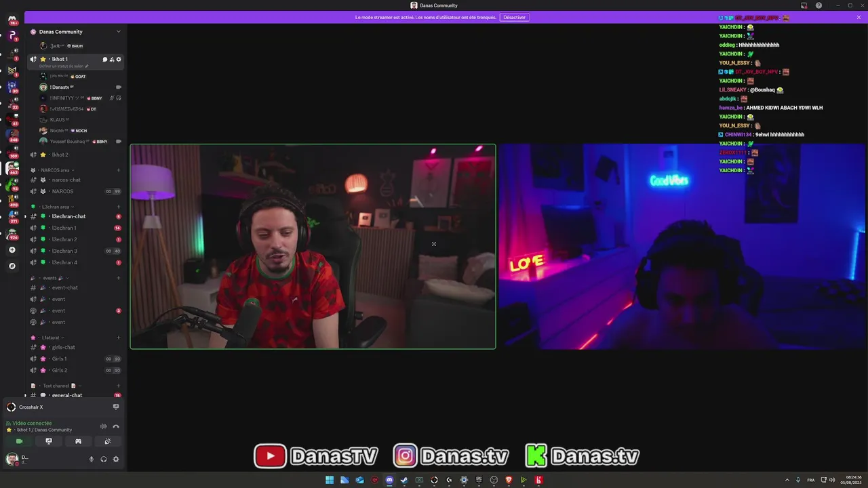868x488 pixels.
Task: Click Désactiver streamer mode button
Action: pos(514,17)
